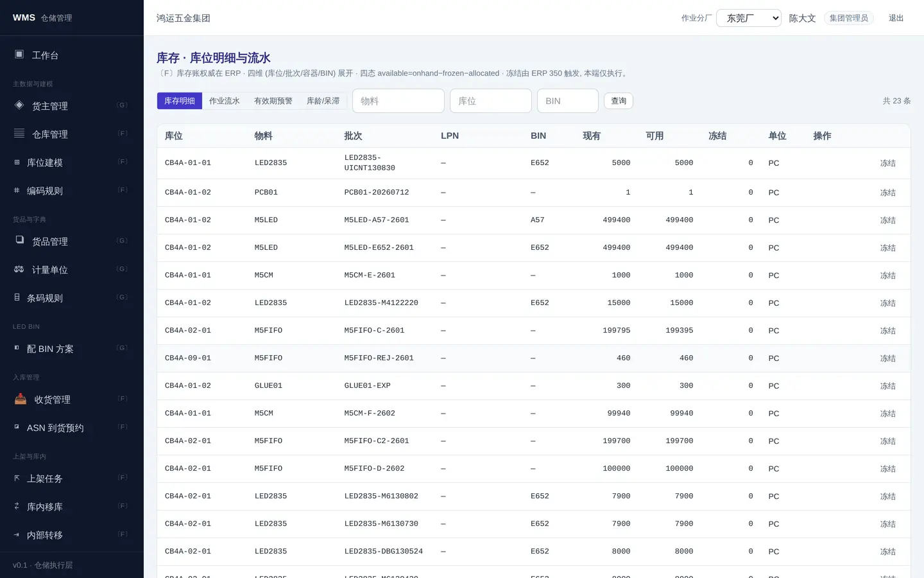
Task: Click the 查询 search button
Action: [619, 101]
